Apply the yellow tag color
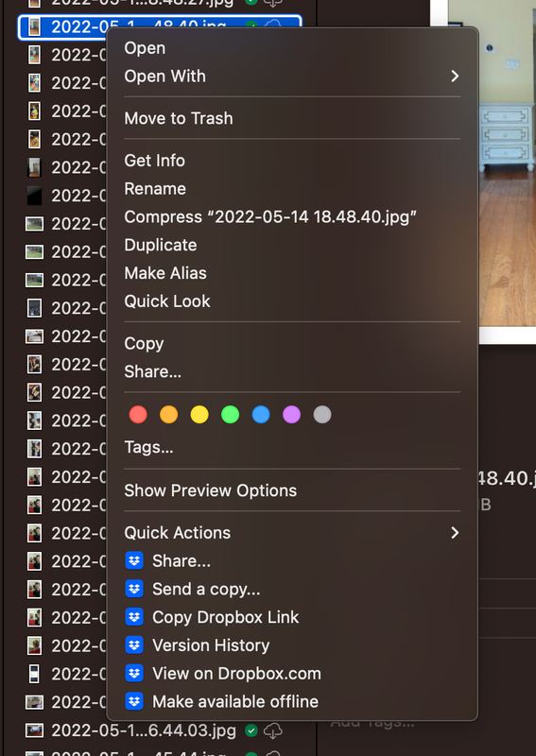536x756 pixels. pos(199,415)
